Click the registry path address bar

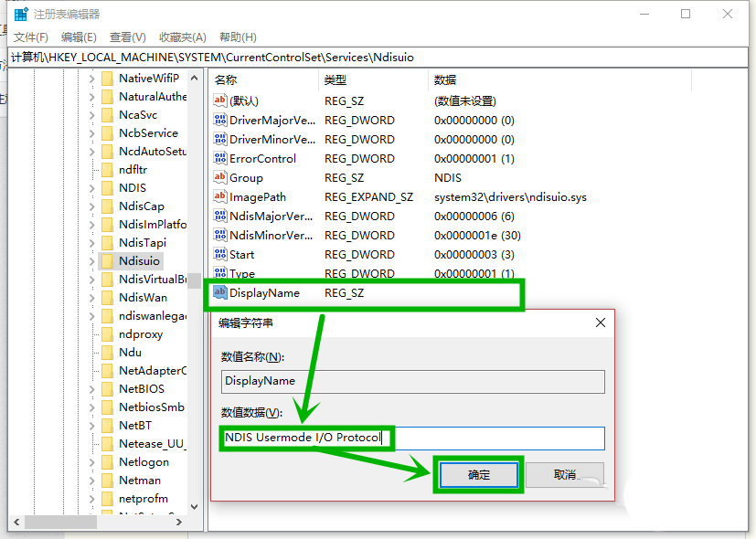click(378, 58)
